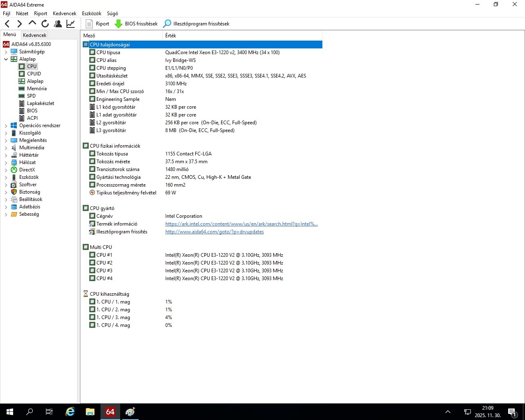Expand the Kiszolgáló node
Screen dimensions: 525x420
tap(6, 133)
